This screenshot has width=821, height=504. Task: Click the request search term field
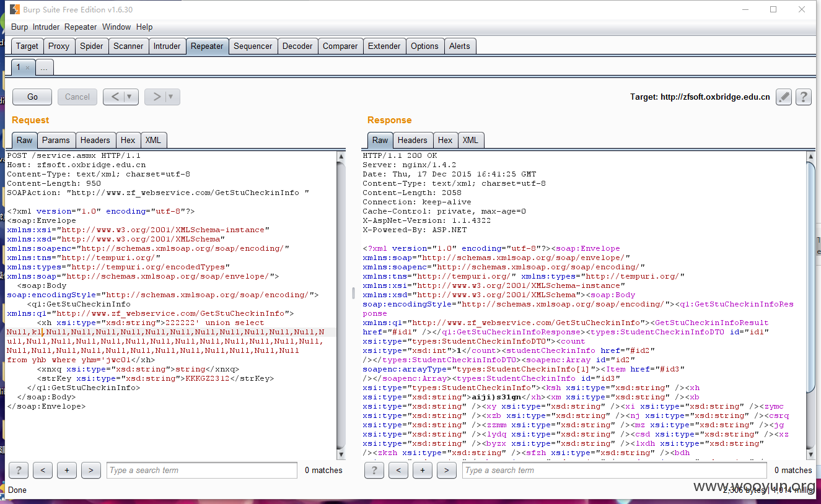pos(202,470)
